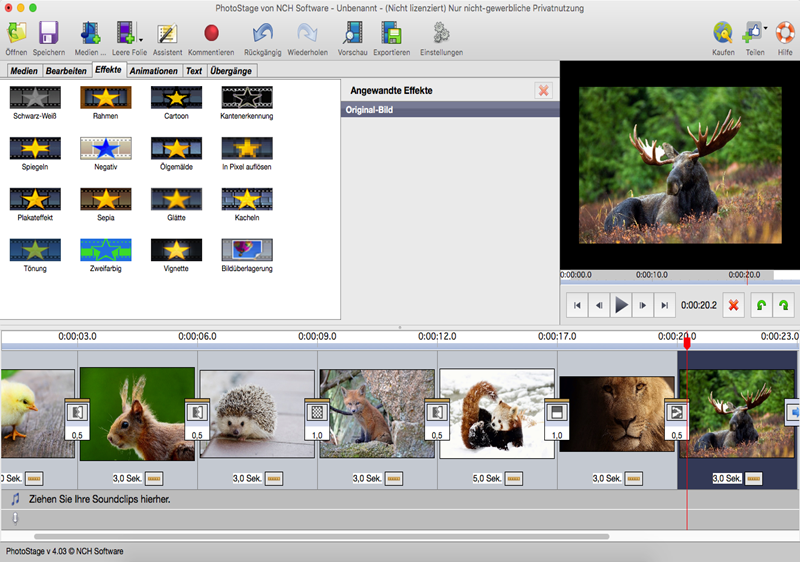Screen dimensions: 800x562
Task: Select the Original-Bild row
Action: (x=450, y=110)
